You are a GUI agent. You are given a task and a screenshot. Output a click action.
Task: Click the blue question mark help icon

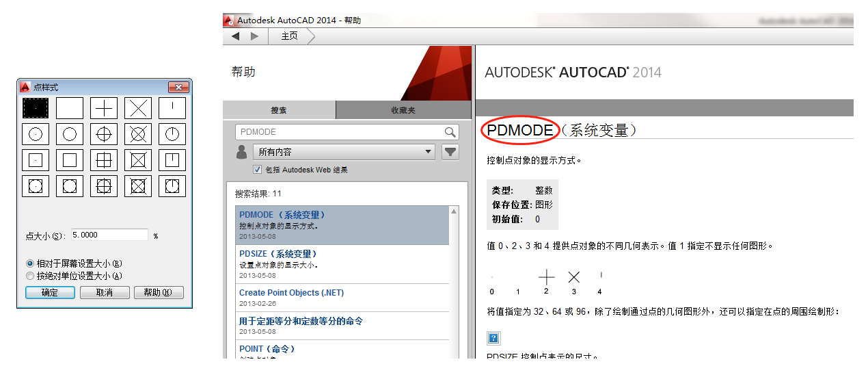click(x=493, y=338)
